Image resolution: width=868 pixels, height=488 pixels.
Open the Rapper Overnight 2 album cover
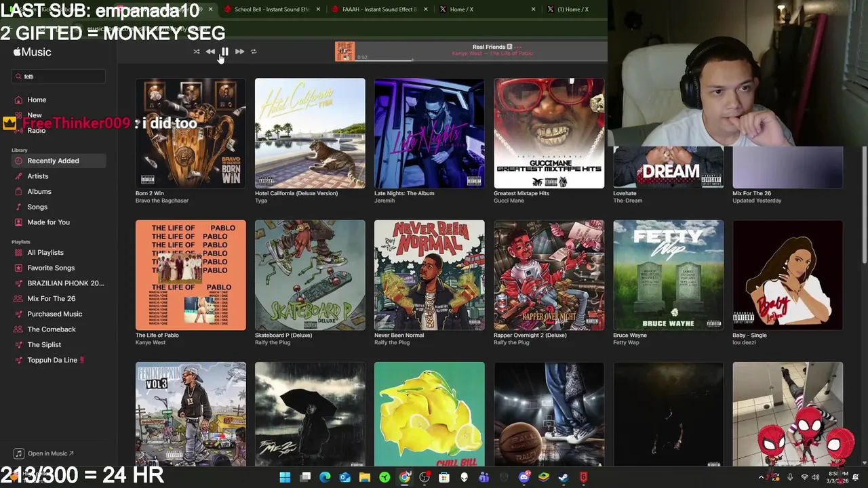[x=549, y=275]
